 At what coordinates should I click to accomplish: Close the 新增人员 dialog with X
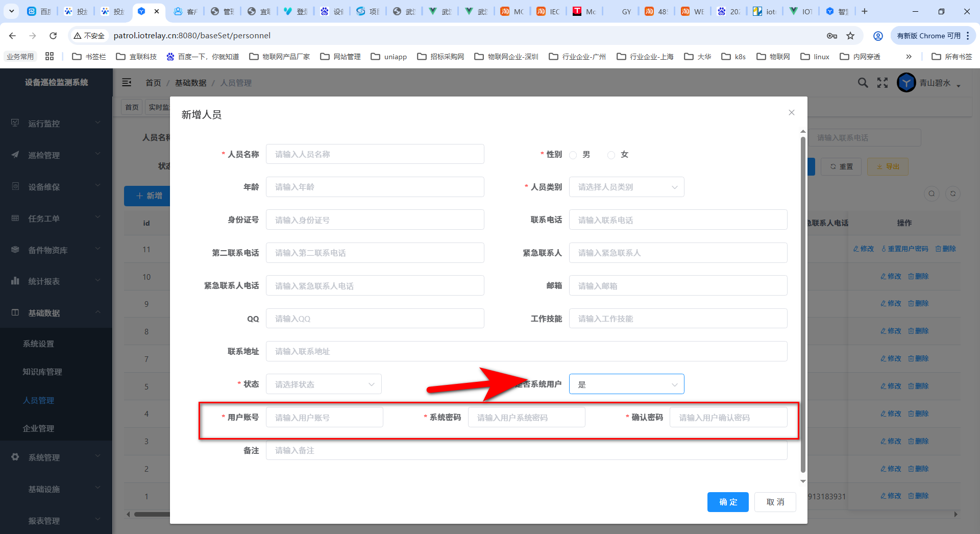click(791, 112)
